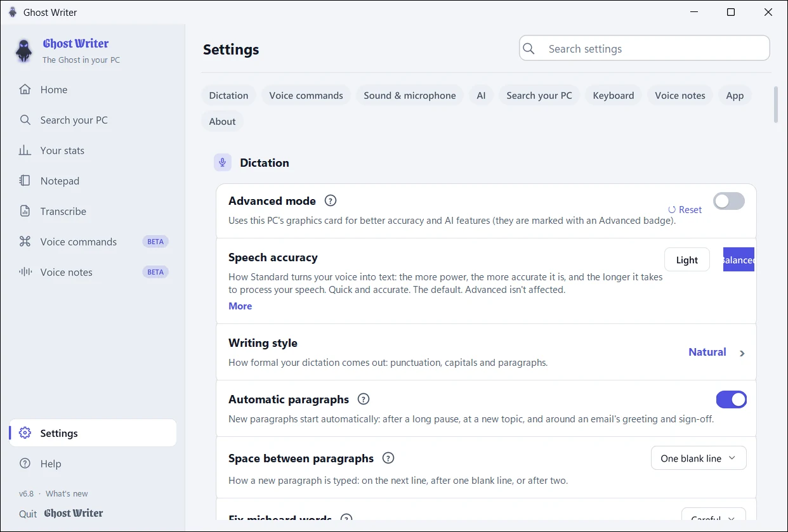The width and height of the screenshot is (788, 532).
Task: Click the Your stats bar chart icon
Action: [25, 150]
